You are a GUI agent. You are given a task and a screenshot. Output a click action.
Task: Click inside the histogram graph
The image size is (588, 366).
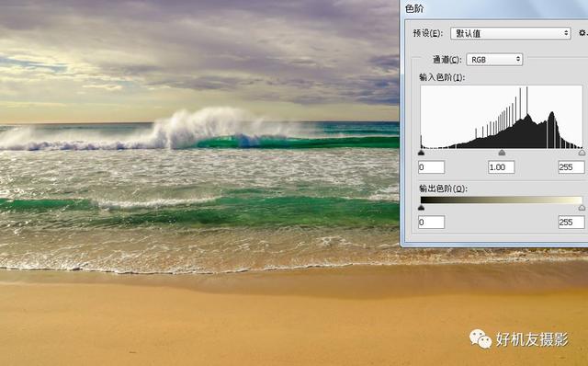pyautogui.click(x=502, y=117)
